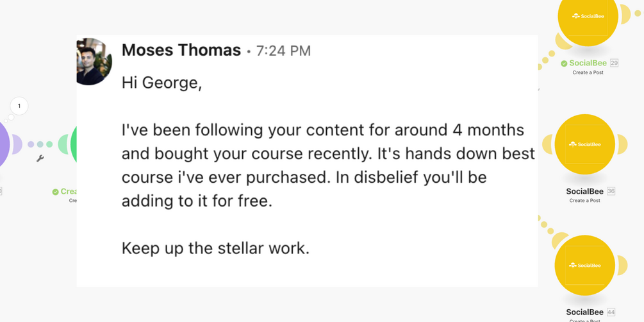This screenshot has width=644, height=322.
Task: Click the right connector of SocialBee 36
Action: point(622,144)
